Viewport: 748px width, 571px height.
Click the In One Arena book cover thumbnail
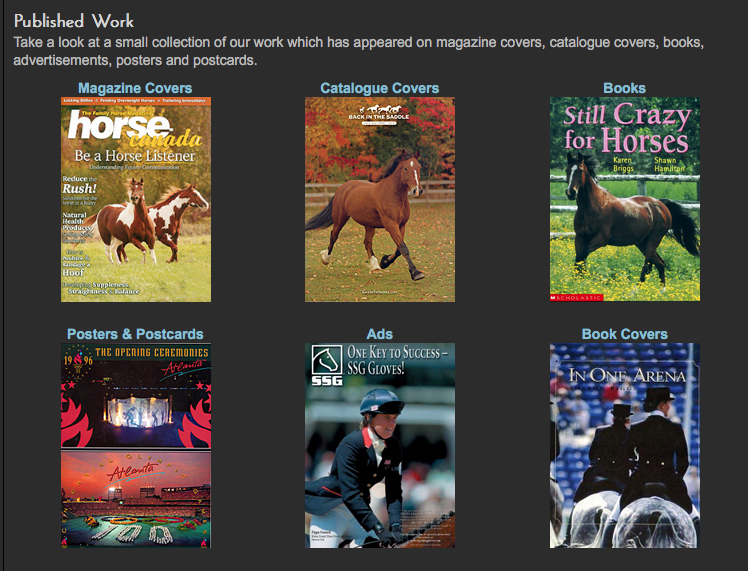click(625, 446)
